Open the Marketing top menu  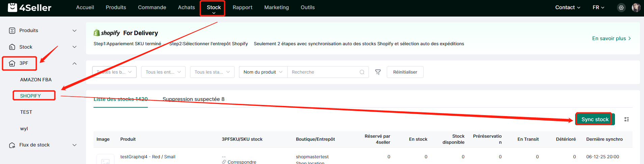[276, 7]
